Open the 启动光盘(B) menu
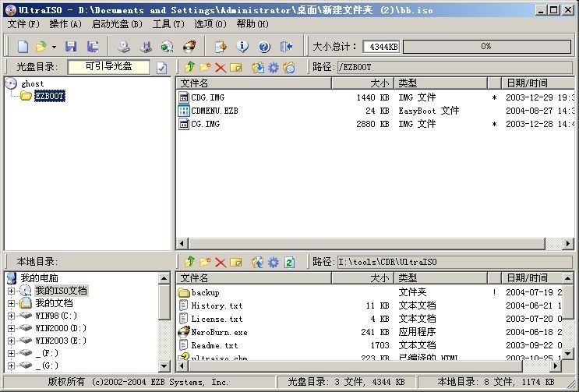 point(117,24)
